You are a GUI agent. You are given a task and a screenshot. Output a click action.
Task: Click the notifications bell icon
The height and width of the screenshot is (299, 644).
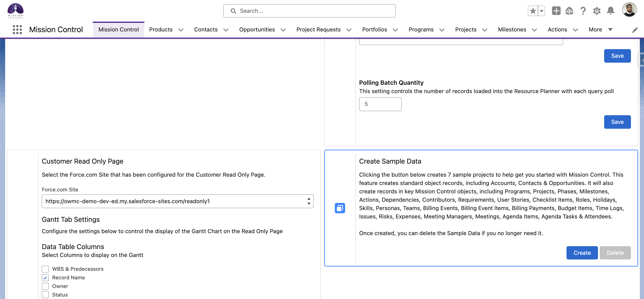click(x=611, y=11)
